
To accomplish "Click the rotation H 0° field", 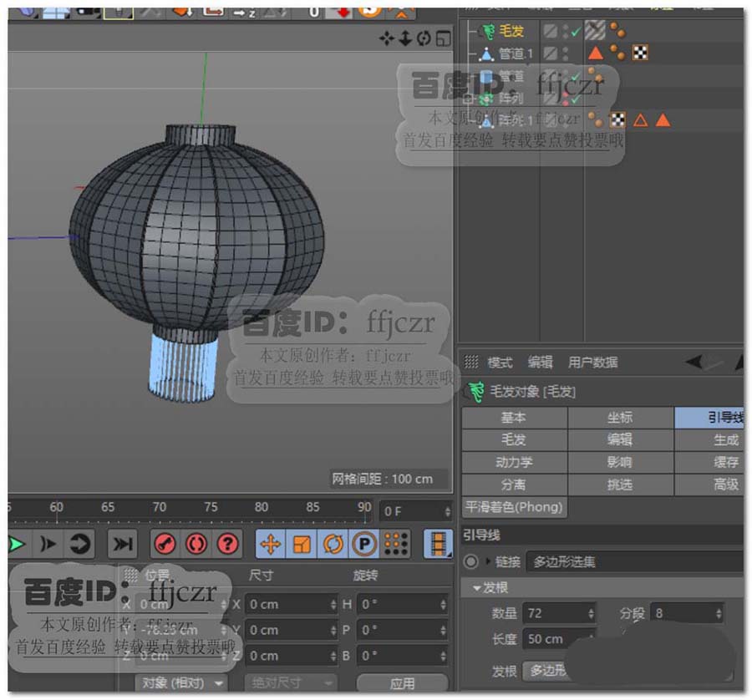I will point(402,605).
